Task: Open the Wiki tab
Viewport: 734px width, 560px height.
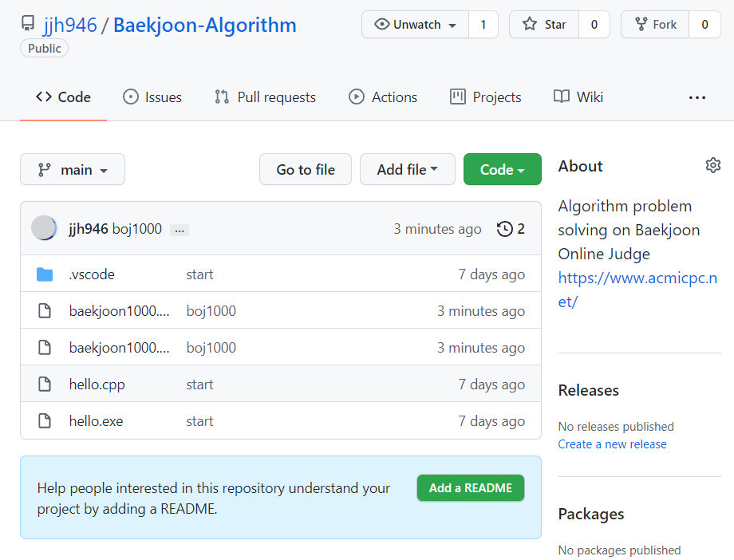Action: pyautogui.click(x=578, y=97)
